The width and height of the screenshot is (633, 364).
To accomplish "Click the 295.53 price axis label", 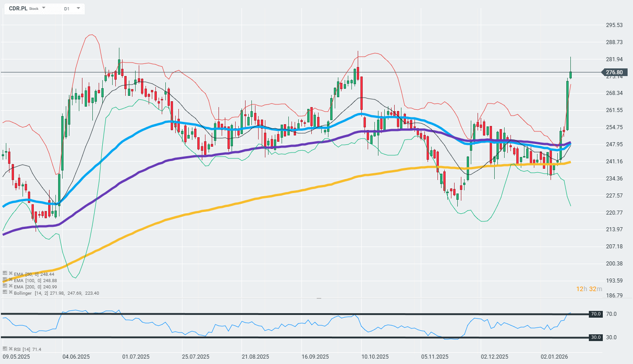I will pos(615,25).
